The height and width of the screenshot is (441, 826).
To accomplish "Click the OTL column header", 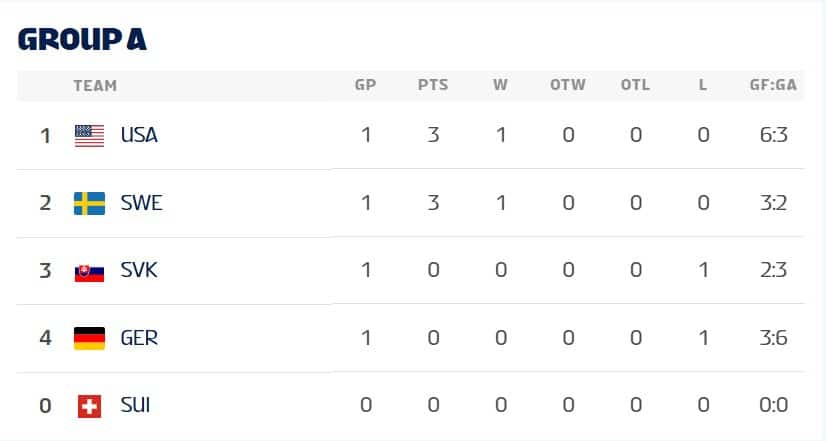I will pyautogui.click(x=635, y=85).
